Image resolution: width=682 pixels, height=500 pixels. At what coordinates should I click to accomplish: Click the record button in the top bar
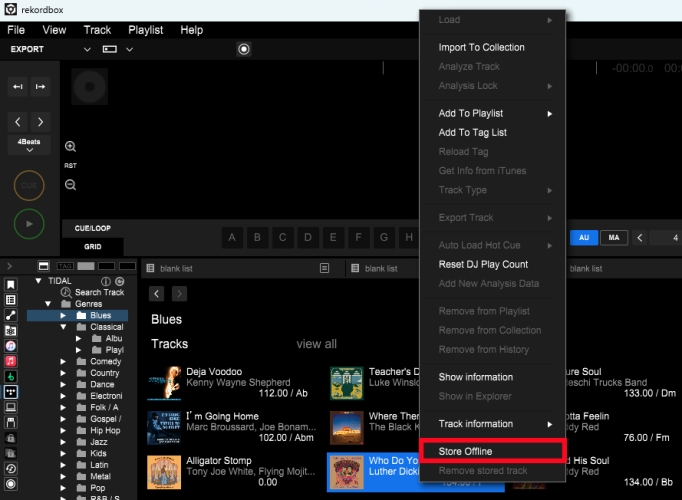pos(244,49)
